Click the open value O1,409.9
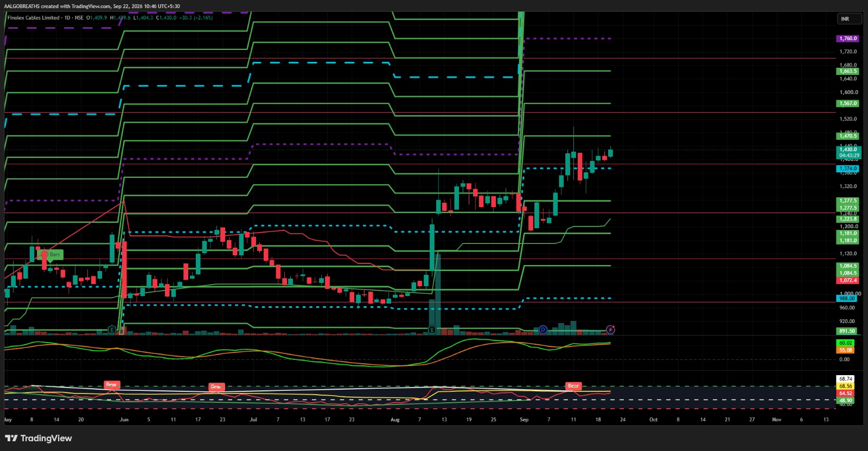 click(97, 18)
